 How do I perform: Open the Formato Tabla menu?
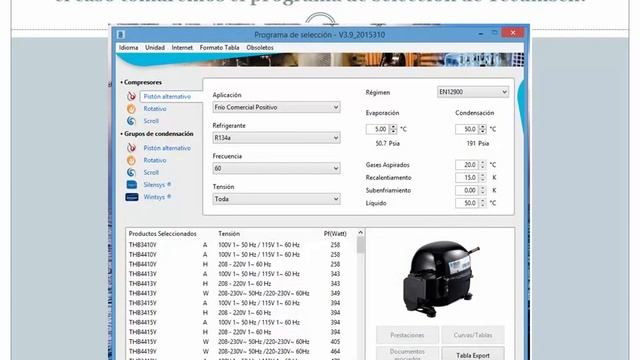pyautogui.click(x=220, y=48)
